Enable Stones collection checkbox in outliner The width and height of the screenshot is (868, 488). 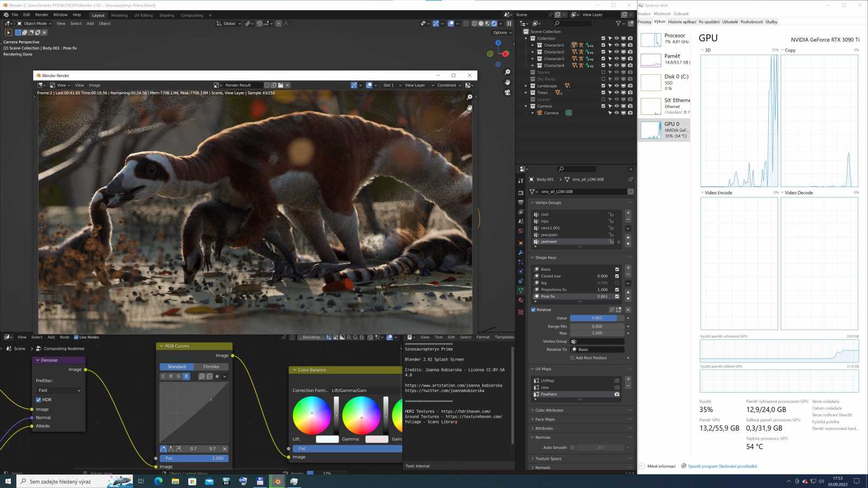coord(603,72)
